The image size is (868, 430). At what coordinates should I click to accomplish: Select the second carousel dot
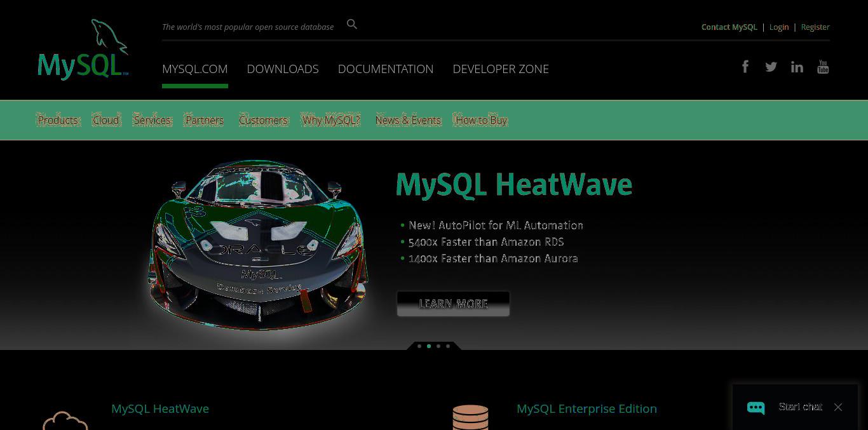tap(429, 346)
